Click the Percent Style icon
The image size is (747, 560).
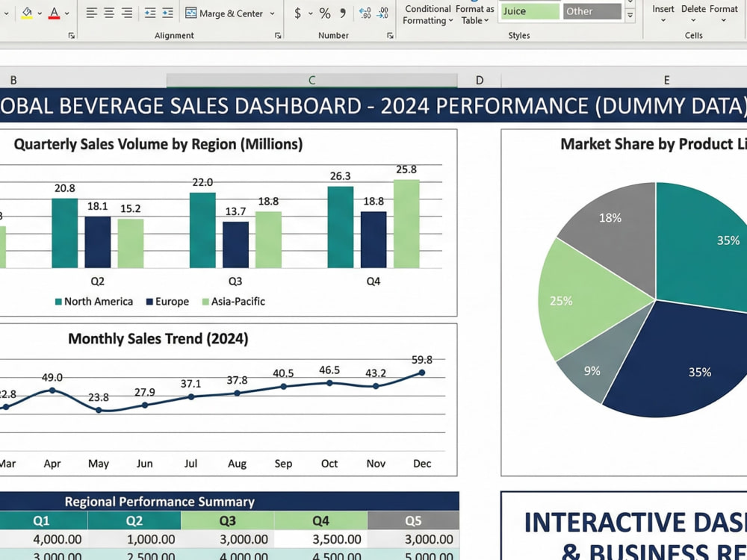coord(325,13)
